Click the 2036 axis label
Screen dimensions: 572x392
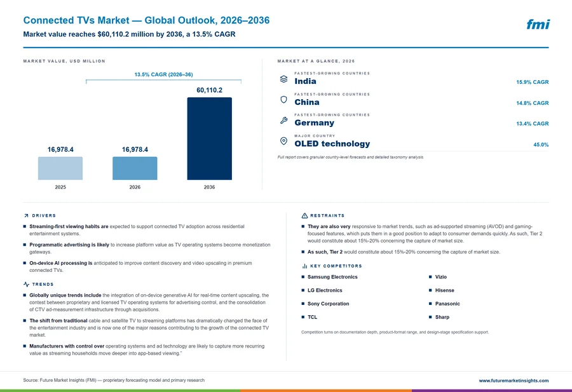[x=209, y=187]
